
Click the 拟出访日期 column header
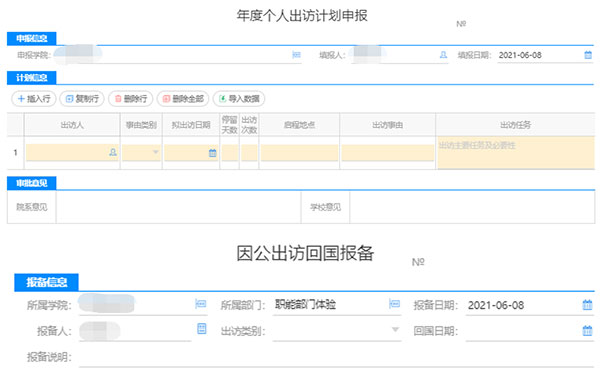[191, 125]
